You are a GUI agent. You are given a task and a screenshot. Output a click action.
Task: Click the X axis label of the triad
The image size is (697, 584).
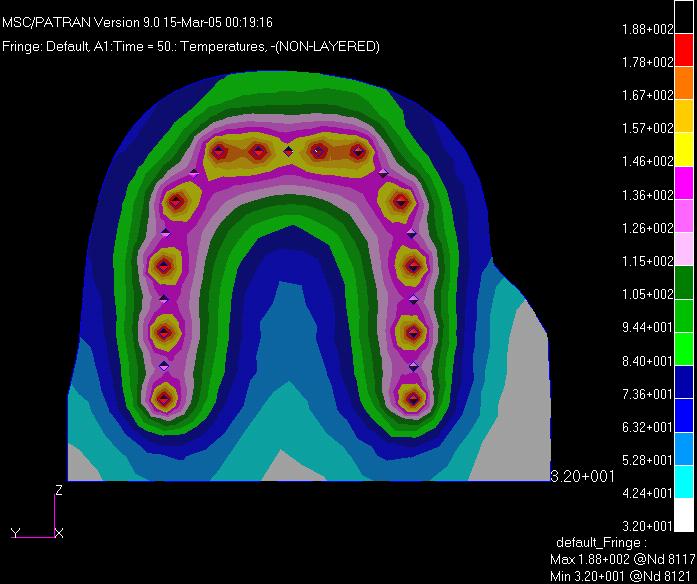[x=59, y=534]
